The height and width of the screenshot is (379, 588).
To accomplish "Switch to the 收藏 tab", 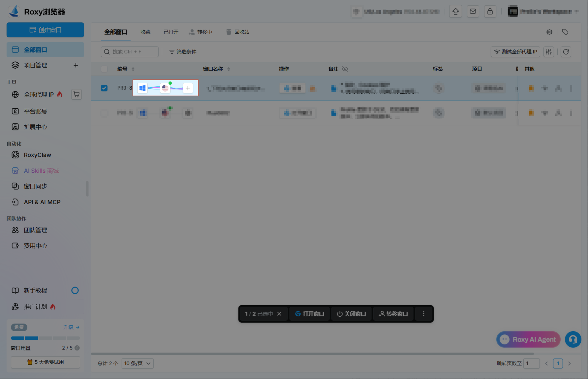I will pyautogui.click(x=145, y=32).
